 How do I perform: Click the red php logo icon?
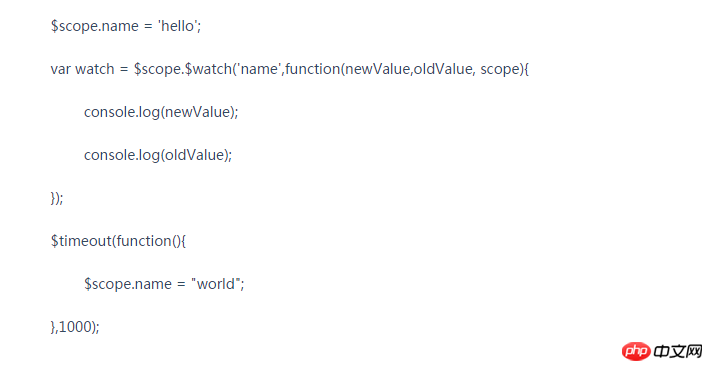[636, 351]
